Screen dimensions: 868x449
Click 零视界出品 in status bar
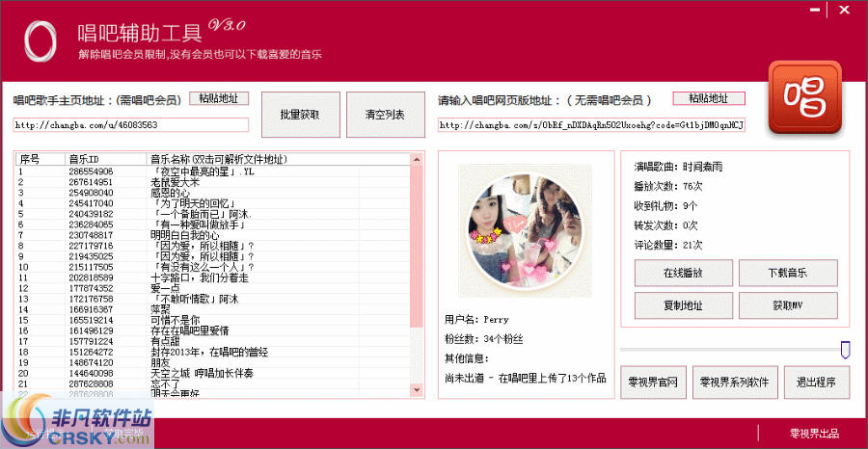pyautogui.click(x=814, y=433)
